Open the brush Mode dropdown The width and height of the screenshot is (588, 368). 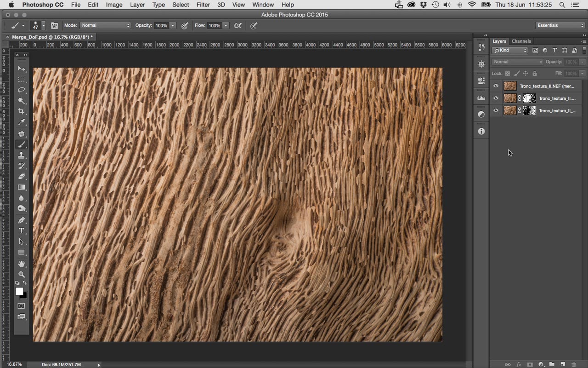[x=105, y=26]
